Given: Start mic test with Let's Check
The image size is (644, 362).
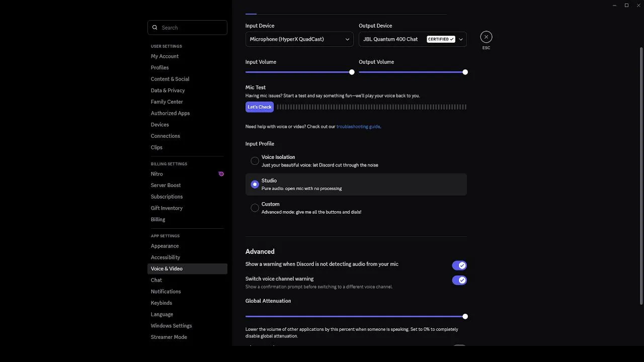Looking at the screenshot, I should coord(260,107).
